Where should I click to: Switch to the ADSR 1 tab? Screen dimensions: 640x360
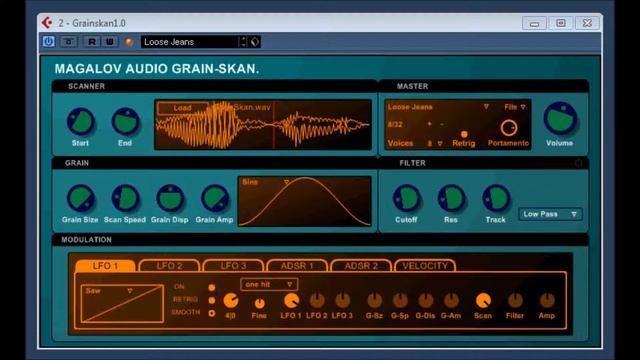tap(297, 266)
